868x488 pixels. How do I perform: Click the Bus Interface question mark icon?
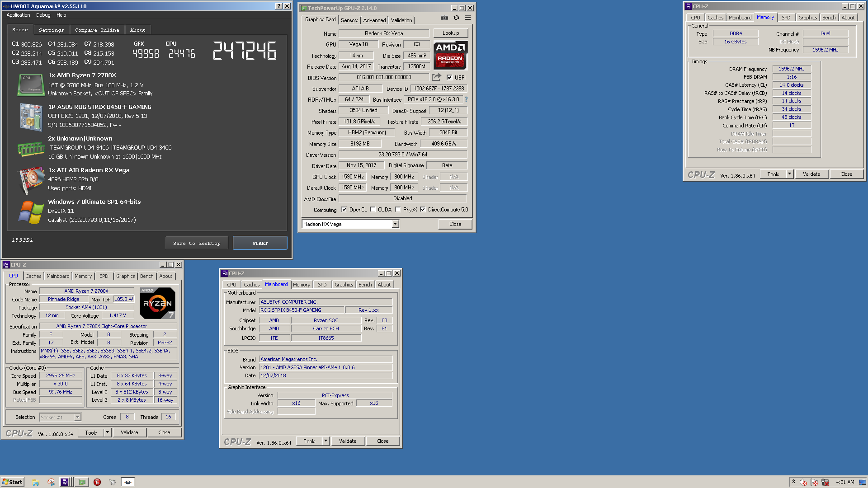click(x=466, y=99)
